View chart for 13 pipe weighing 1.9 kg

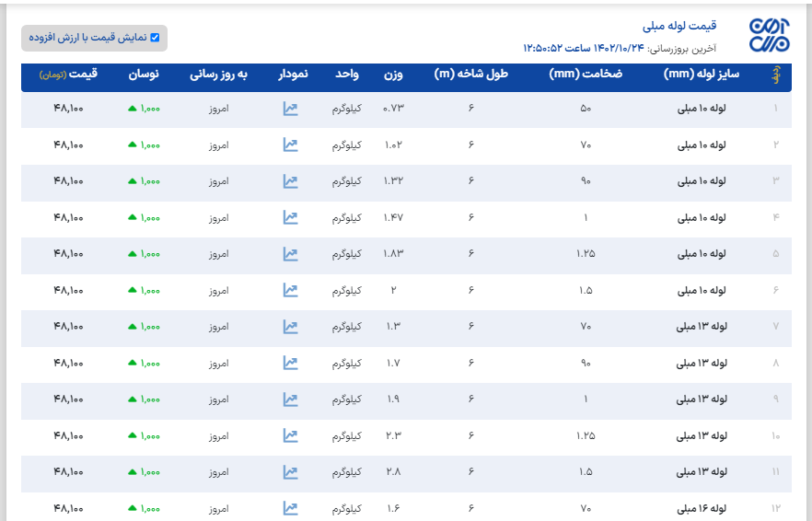(x=290, y=399)
